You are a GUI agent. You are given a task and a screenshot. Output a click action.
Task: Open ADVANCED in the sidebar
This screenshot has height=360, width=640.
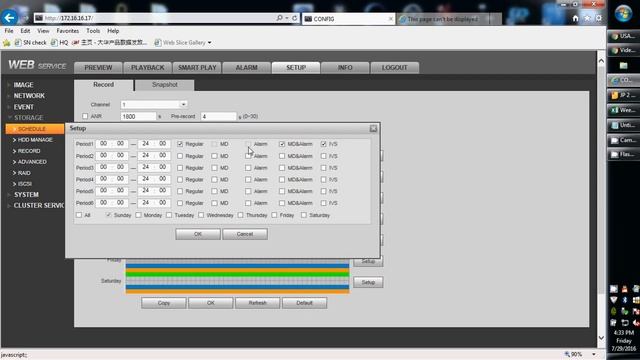(32, 162)
